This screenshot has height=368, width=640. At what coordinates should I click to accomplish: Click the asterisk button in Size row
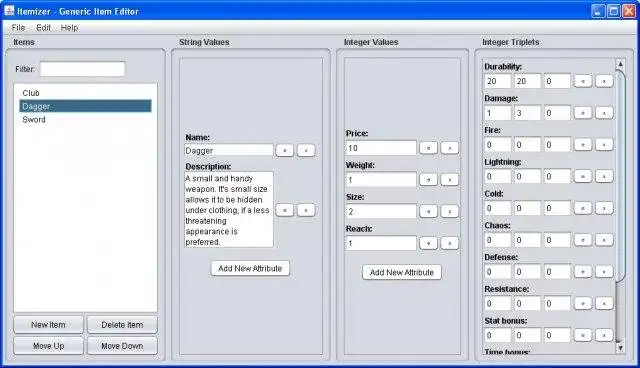(x=428, y=211)
